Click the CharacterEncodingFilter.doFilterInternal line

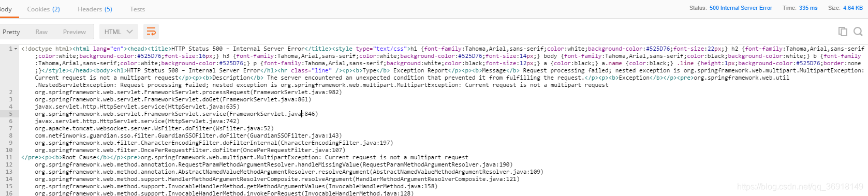pos(214,143)
